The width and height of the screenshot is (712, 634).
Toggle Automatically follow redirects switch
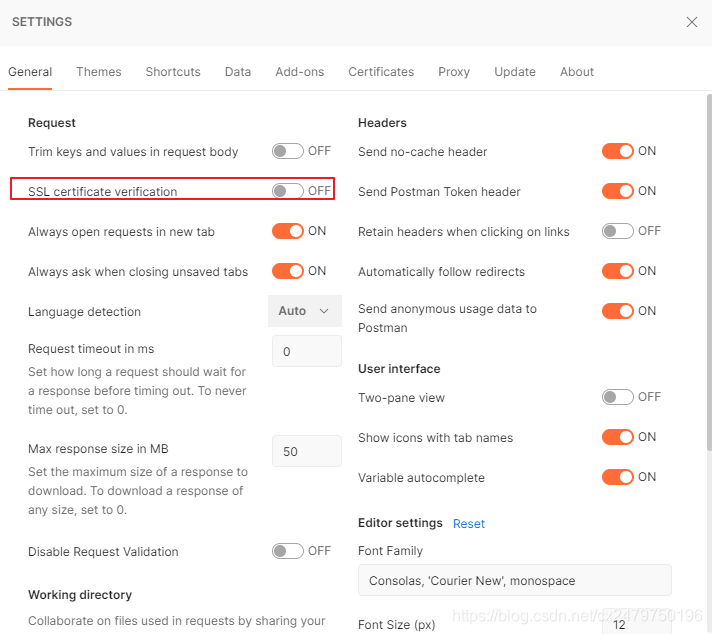(618, 271)
